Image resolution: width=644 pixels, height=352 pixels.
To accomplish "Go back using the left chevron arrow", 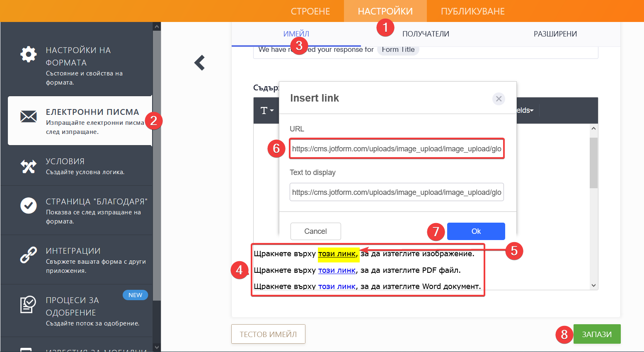I will pos(200,63).
